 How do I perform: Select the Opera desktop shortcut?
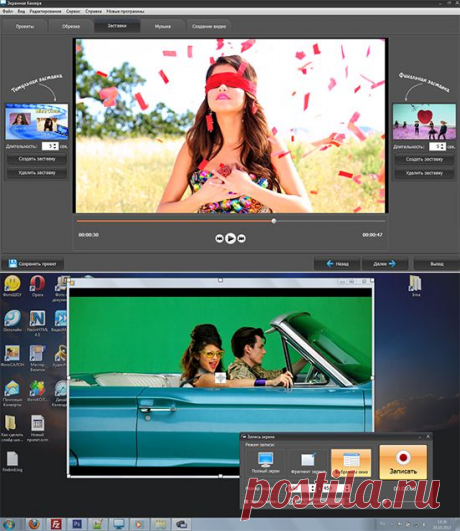coord(37,286)
